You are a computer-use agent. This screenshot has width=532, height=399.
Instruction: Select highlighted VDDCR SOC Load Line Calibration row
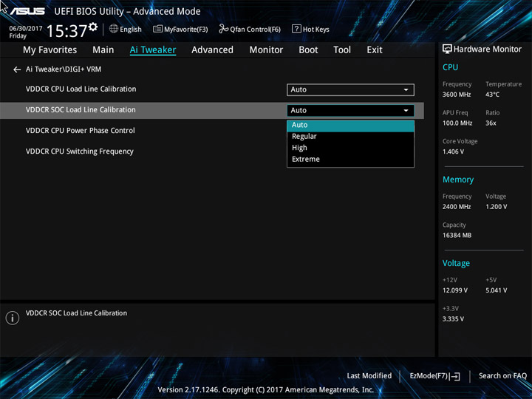pos(212,110)
